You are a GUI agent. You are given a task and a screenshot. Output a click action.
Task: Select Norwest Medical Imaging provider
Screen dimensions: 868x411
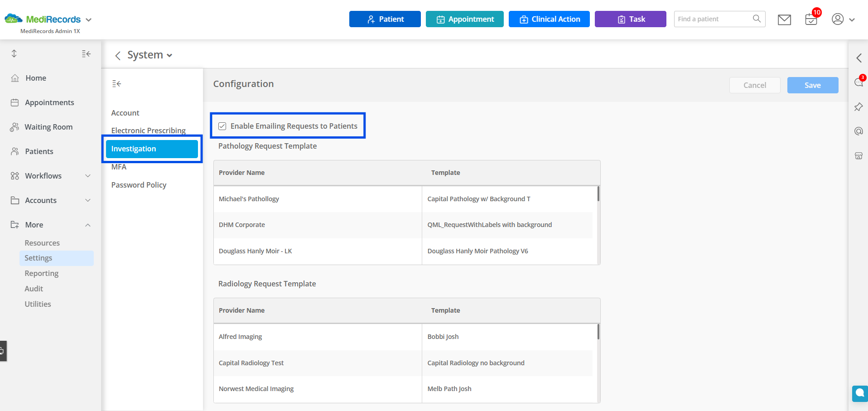(256, 389)
